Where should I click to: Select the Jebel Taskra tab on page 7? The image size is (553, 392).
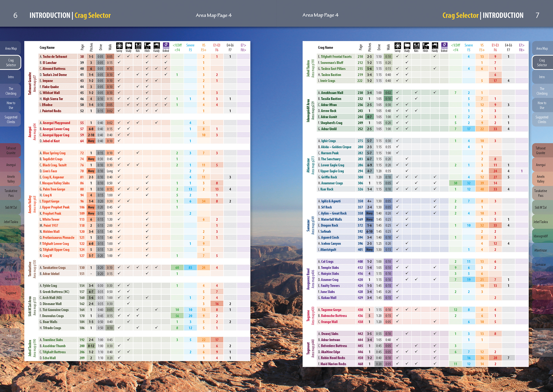[x=540, y=222]
